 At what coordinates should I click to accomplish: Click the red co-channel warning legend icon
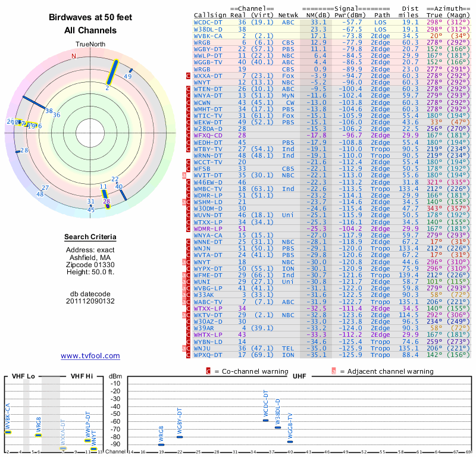[208, 371]
